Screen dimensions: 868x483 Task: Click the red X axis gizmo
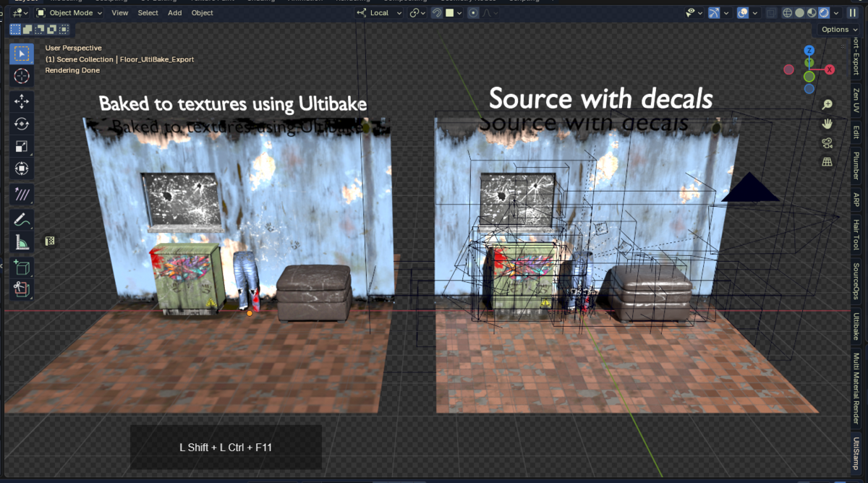coord(830,69)
